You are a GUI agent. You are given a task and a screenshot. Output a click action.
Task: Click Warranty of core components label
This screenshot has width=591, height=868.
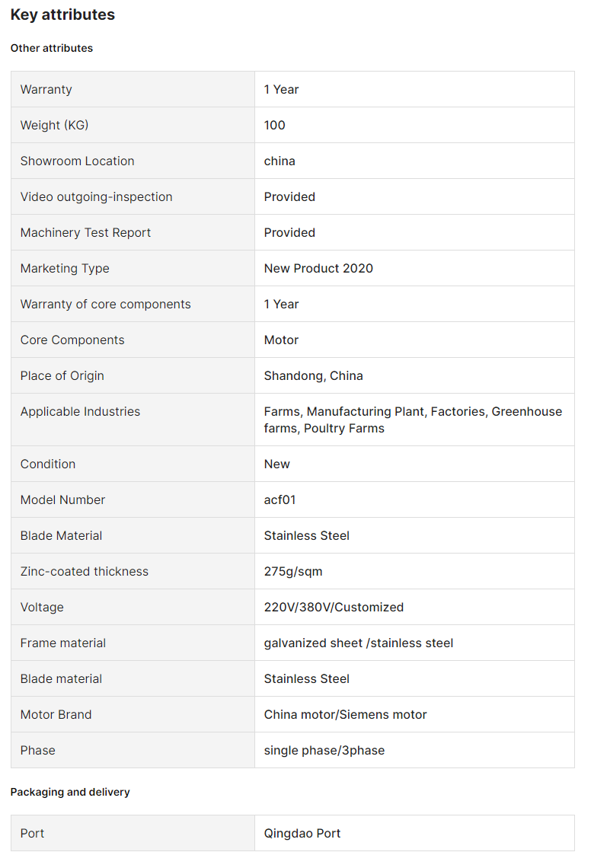(x=105, y=305)
